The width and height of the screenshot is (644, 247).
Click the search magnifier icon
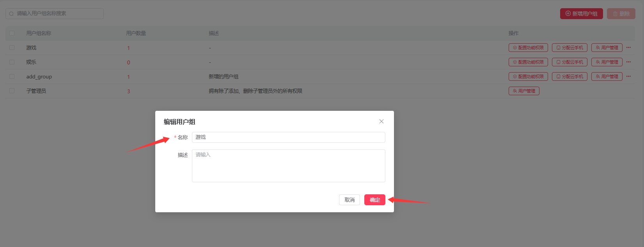point(11,14)
